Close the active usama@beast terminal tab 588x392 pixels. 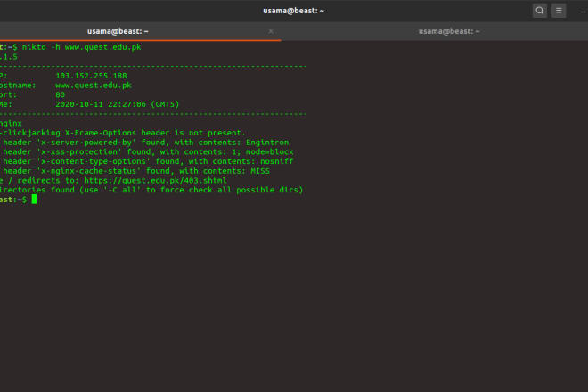point(271,31)
